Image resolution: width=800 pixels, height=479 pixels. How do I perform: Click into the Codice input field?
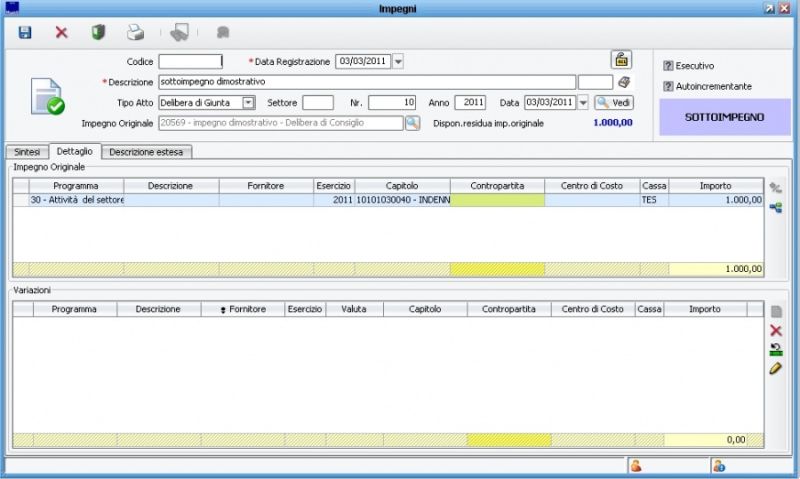pyautogui.click(x=189, y=62)
